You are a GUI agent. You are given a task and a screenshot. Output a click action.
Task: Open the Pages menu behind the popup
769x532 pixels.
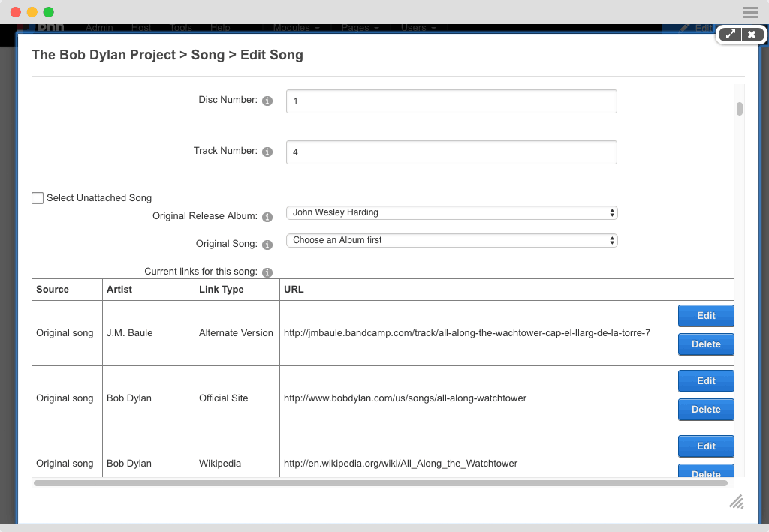[360, 28]
